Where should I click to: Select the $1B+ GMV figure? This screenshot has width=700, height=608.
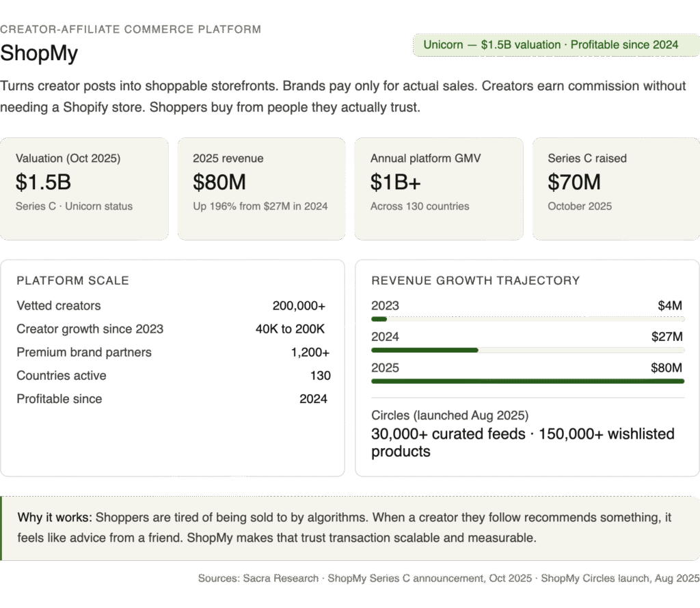click(x=396, y=182)
